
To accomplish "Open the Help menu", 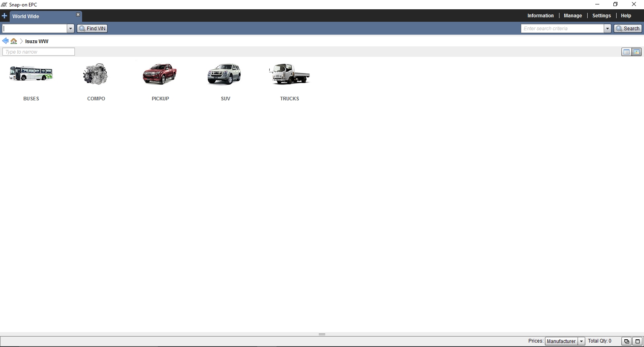I will (x=626, y=16).
